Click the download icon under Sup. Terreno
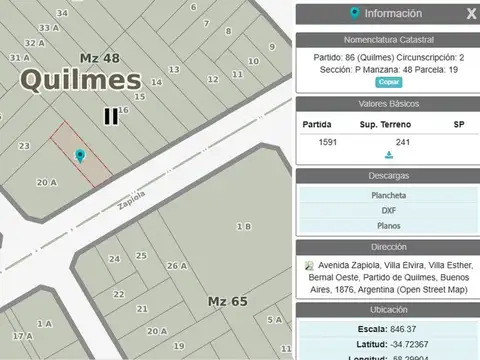 click(x=389, y=155)
